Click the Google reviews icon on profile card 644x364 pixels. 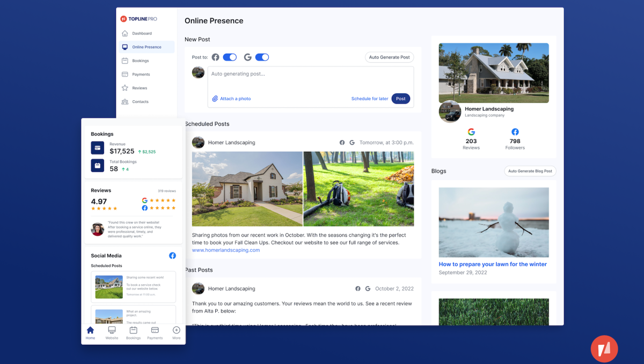[x=471, y=132]
